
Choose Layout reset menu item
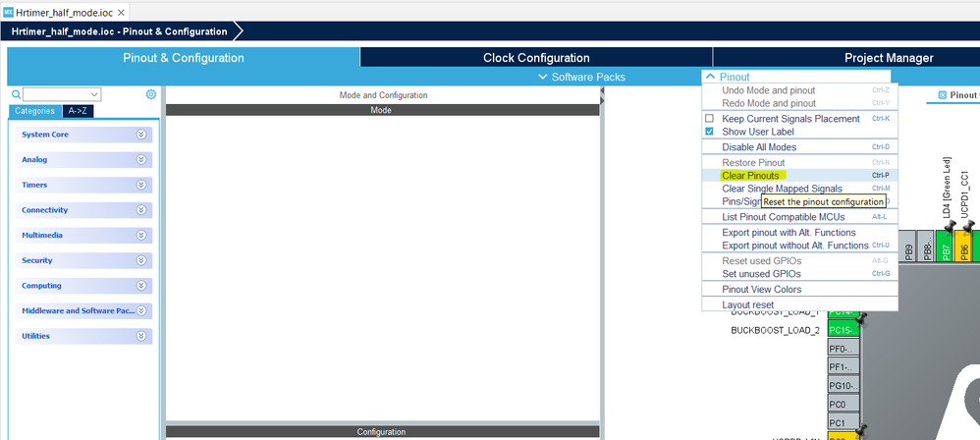point(799,305)
